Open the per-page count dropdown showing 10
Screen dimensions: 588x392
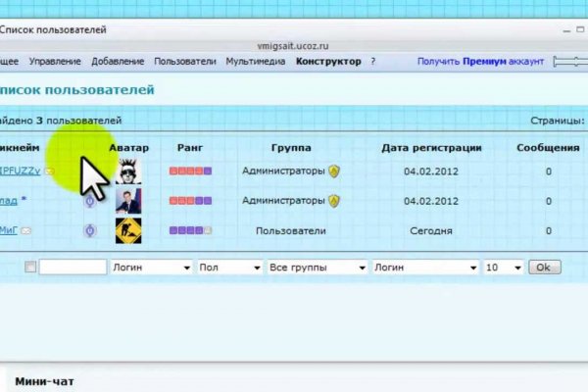[504, 268]
